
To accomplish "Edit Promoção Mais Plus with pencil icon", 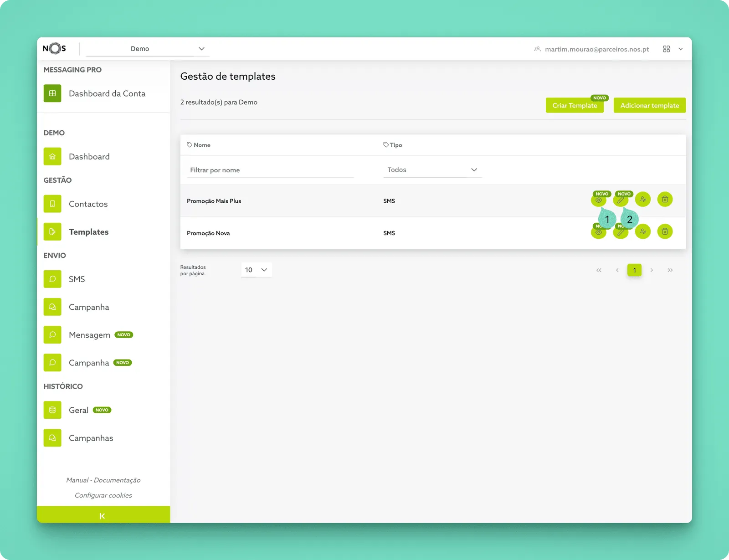I will click(621, 200).
